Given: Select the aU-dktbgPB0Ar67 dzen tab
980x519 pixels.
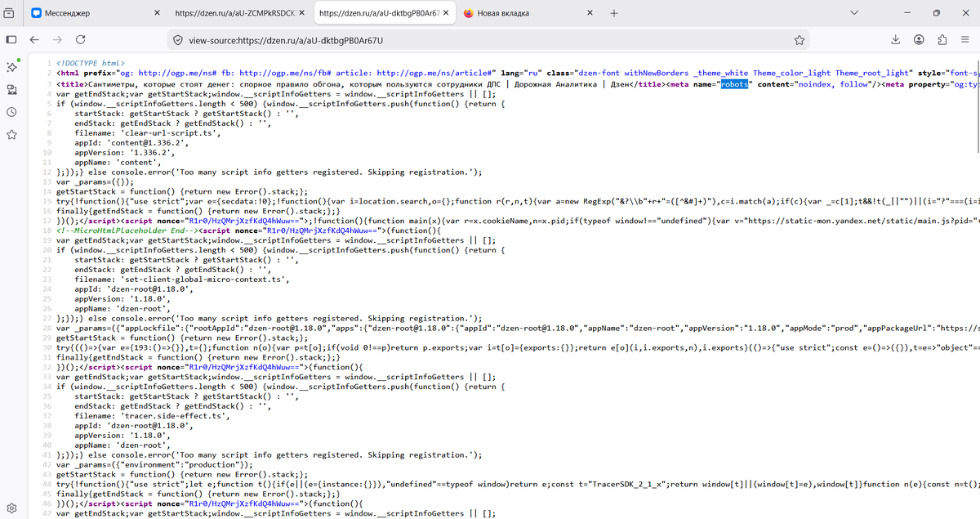Looking at the screenshot, I should [384, 13].
